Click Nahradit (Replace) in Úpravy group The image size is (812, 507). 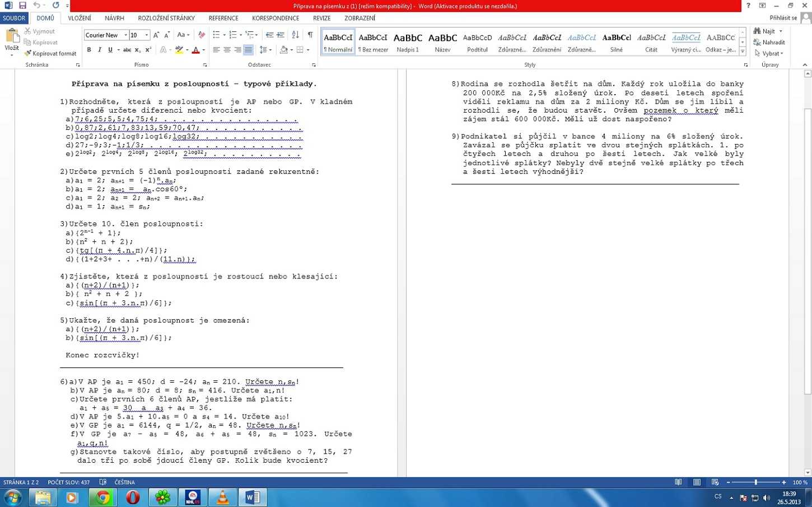tap(769, 43)
